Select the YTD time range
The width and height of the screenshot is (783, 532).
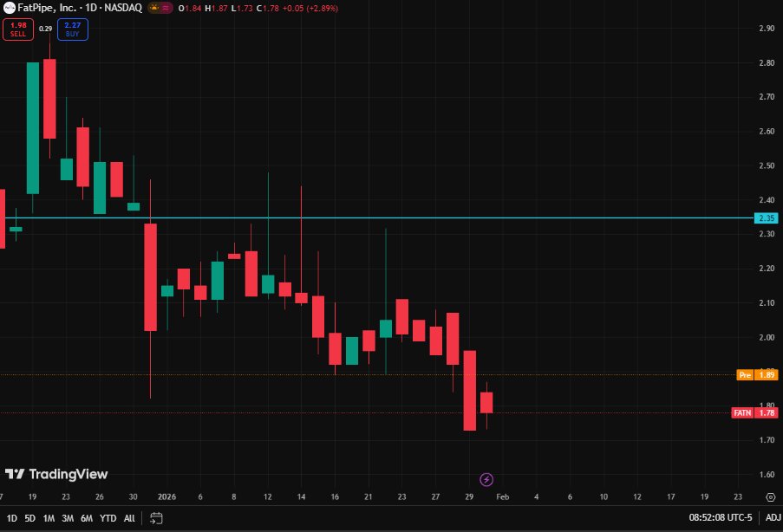(108, 518)
